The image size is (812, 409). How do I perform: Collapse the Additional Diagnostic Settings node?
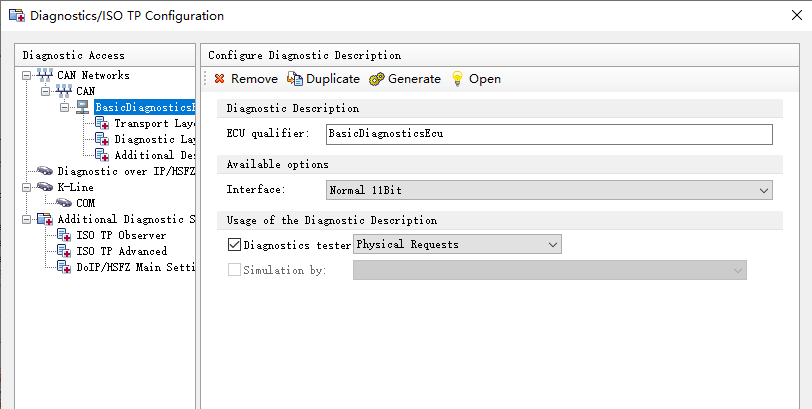[26, 219]
